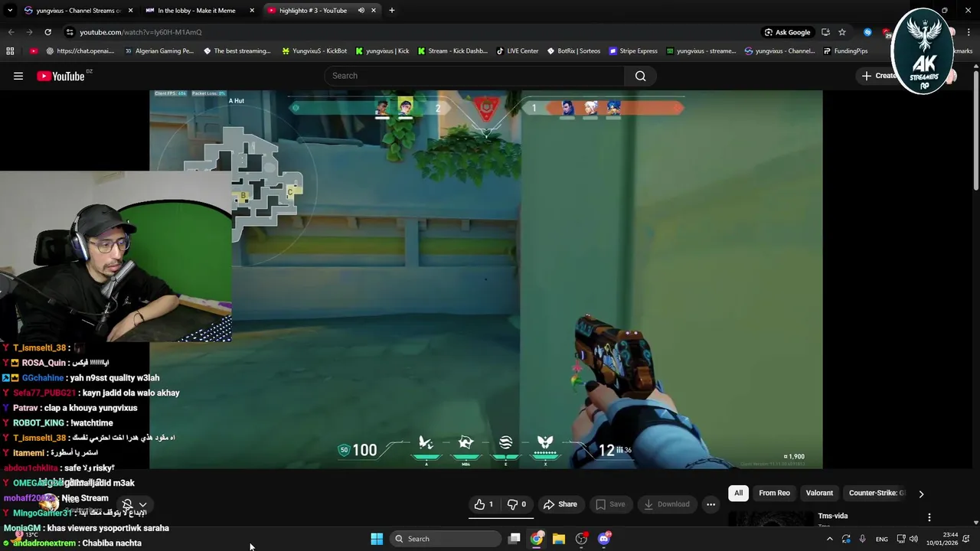Click the page vertical scrollbar
Image resolution: width=980 pixels, height=551 pixels.
[976, 130]
